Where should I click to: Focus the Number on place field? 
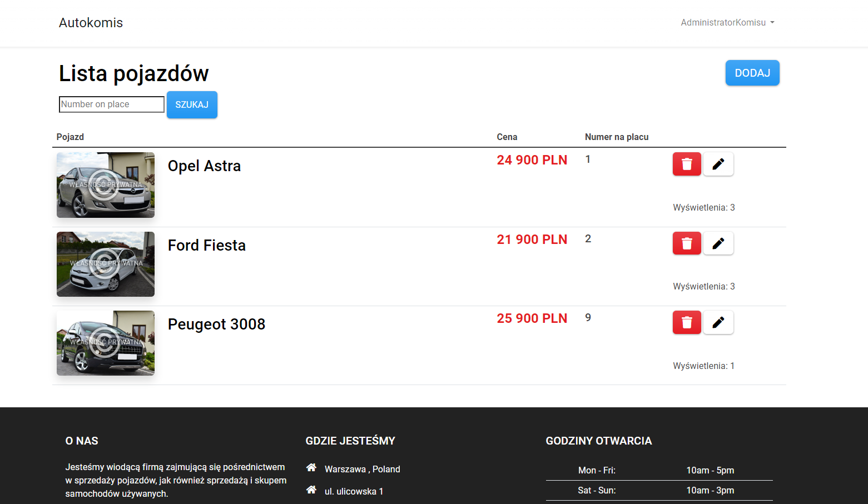(112, 104)
